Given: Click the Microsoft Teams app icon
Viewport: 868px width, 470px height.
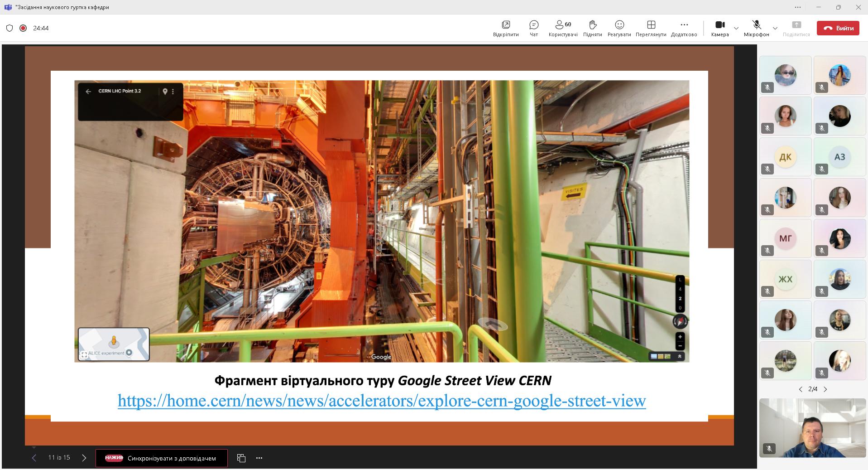Looking at the screenshot, I should tap(8, 7).
